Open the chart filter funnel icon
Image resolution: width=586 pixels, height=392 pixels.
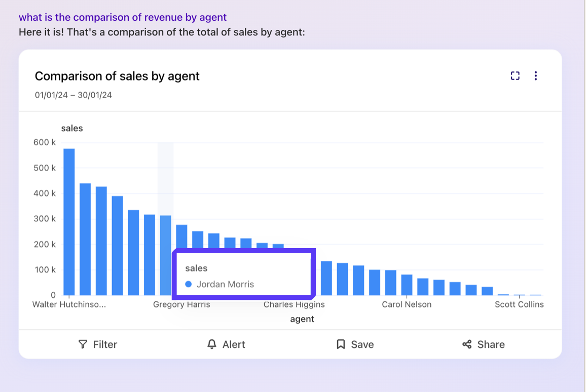pyautogui.click(x=83, y=344)
